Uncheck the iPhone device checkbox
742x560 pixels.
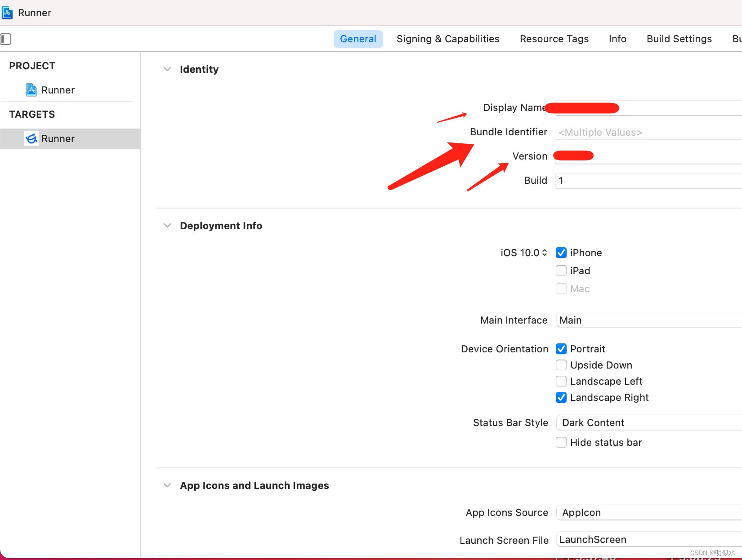point(561,253)
